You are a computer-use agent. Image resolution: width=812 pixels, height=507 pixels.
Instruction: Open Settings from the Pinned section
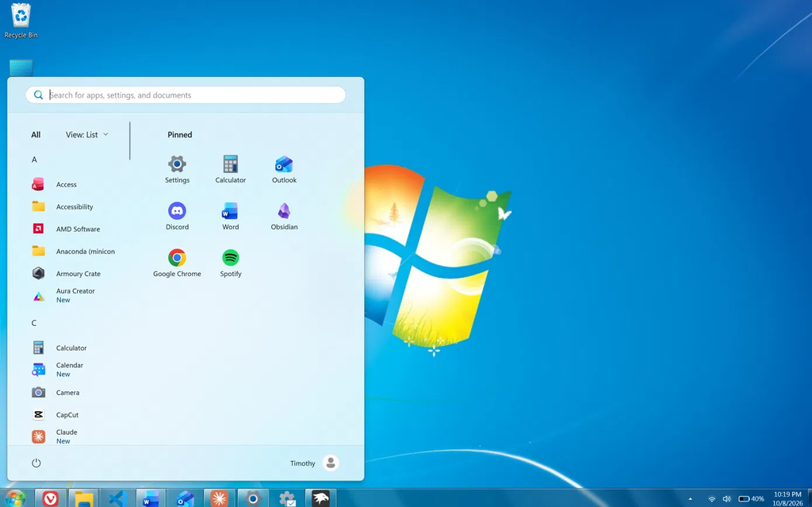(177, 170)
